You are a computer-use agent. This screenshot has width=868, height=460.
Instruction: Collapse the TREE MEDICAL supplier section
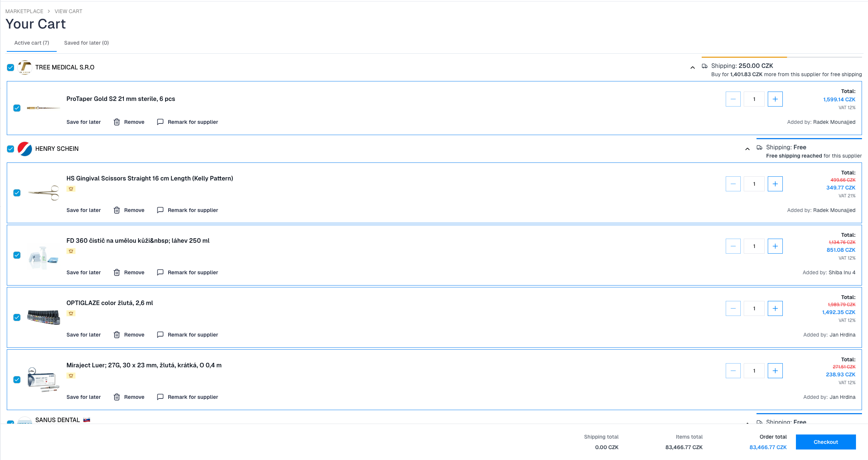point(692,68)
